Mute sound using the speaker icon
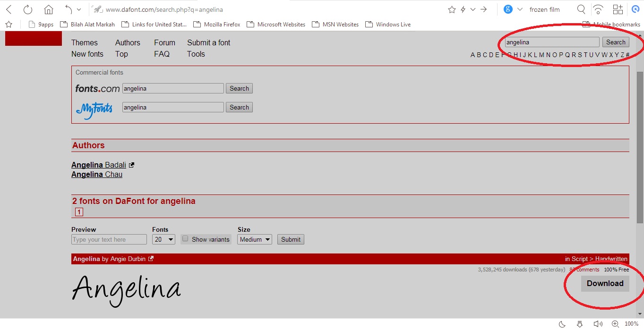Viewport: 644px width, 329px height. click(x=598, y=324)
